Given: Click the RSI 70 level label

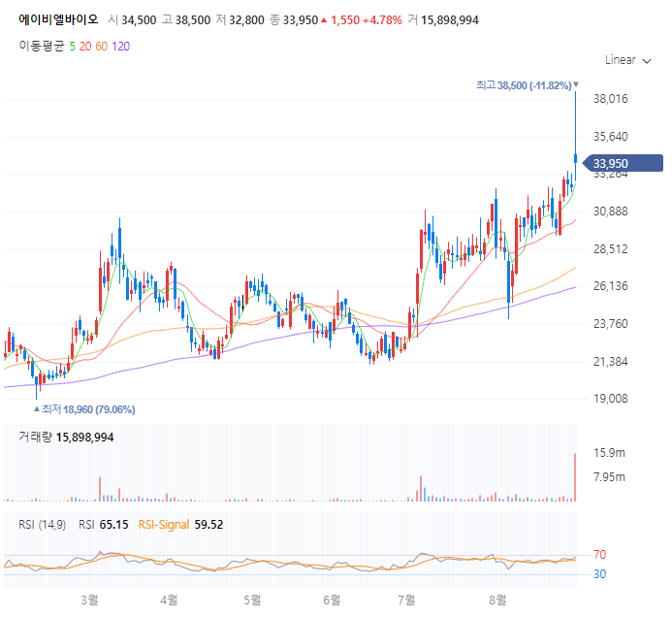Looking at the screenshot, I should [x=599, y=555].
